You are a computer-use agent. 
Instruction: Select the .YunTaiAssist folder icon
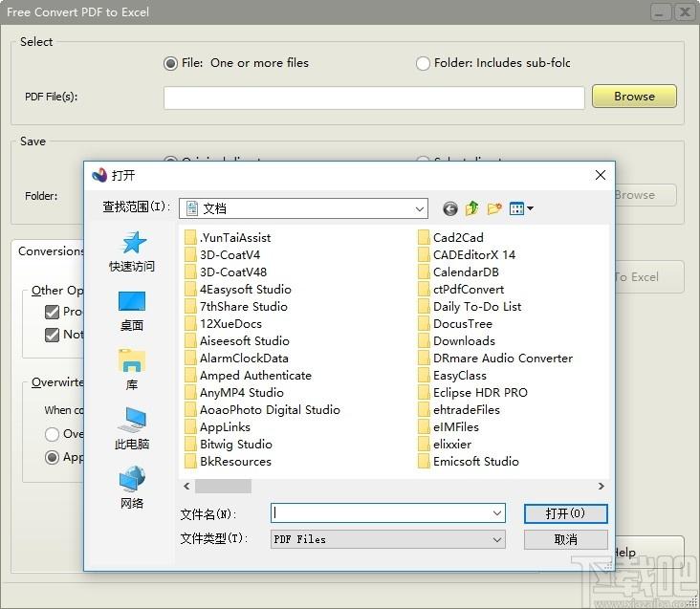coord(190,237)
